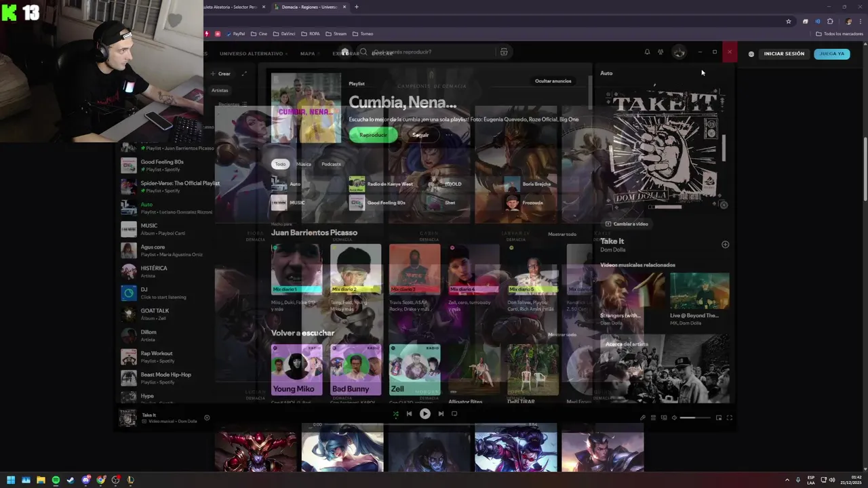Open the lyrics microphone icon
The width and height of the screenshot is (868, 488).
[x=643, y=418]
